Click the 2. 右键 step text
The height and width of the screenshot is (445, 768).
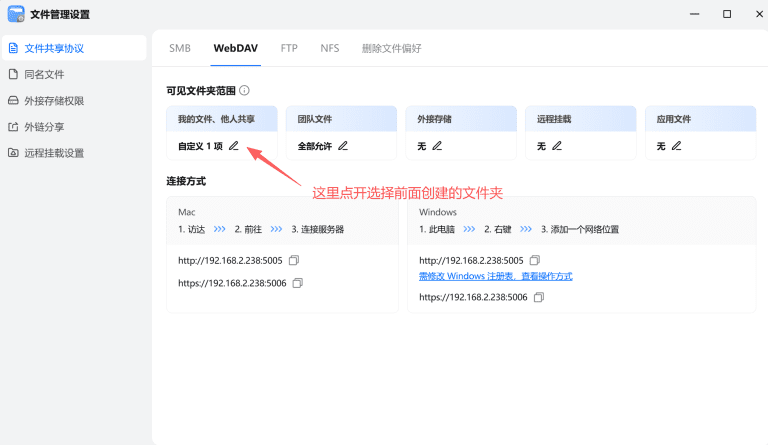click(x=498, y=229)
